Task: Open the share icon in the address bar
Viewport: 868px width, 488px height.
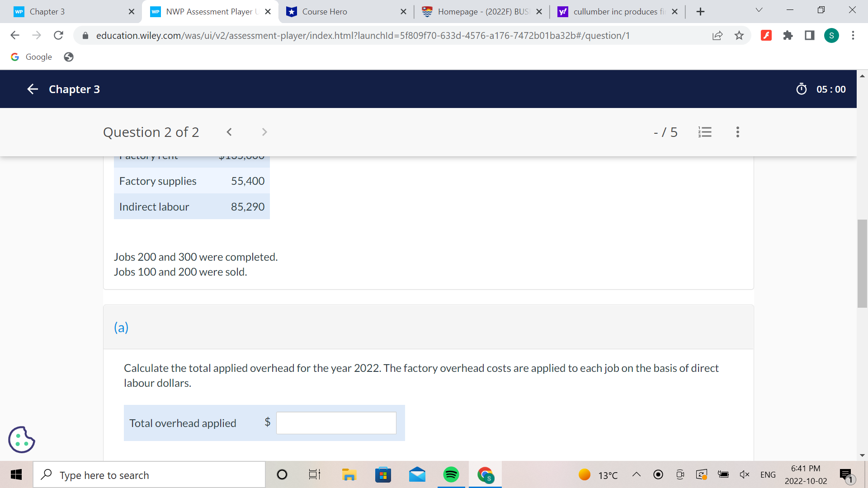Action: point(717,35)
